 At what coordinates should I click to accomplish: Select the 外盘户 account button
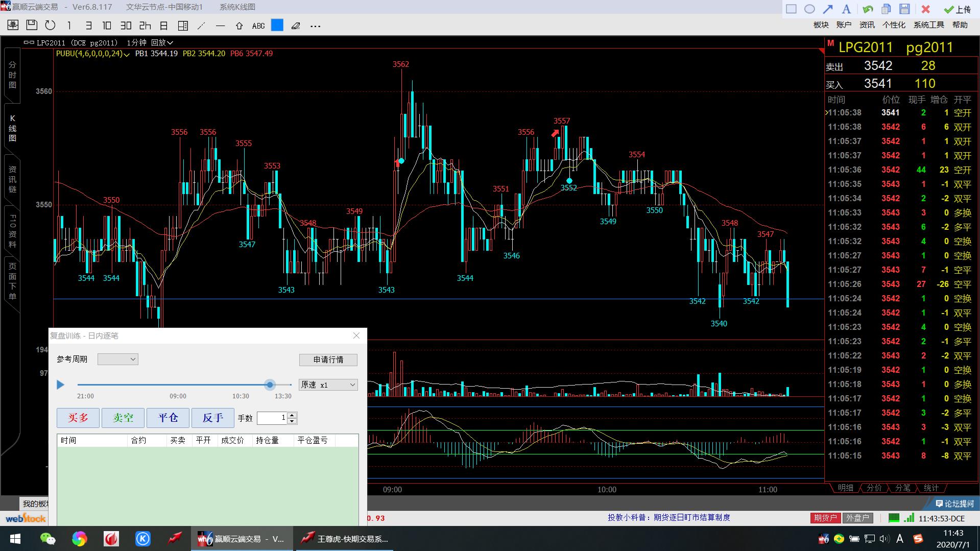point(857,518)
